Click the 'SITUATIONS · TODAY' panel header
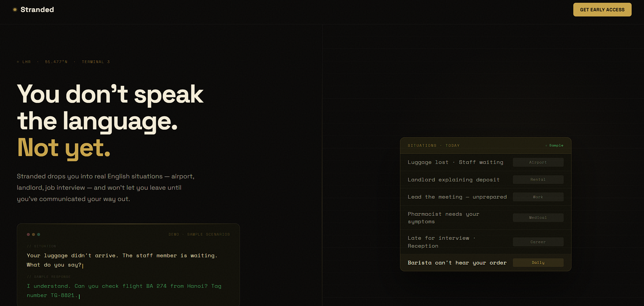This screenshot has height=306, width=644. [x=434, y=145]
